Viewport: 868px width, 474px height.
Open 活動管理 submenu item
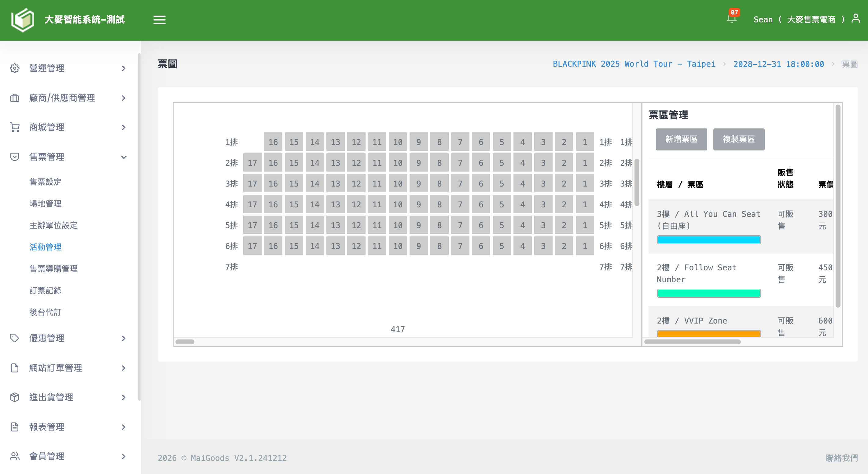click(x=46, y=247)
